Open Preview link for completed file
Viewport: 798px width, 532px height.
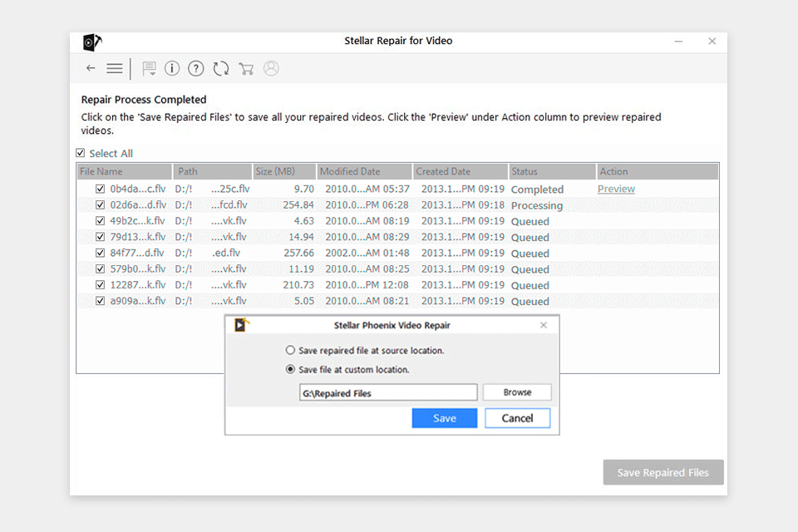[x=616, y=189]
